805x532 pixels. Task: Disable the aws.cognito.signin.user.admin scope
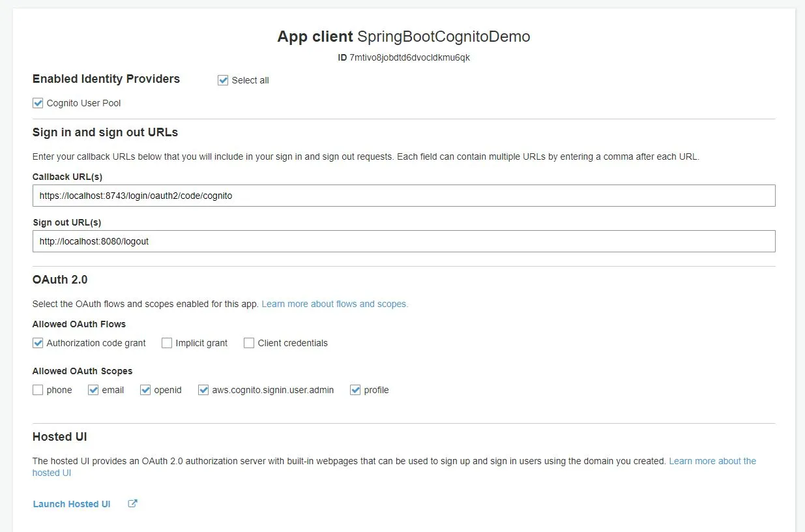[x=203, y=389]
